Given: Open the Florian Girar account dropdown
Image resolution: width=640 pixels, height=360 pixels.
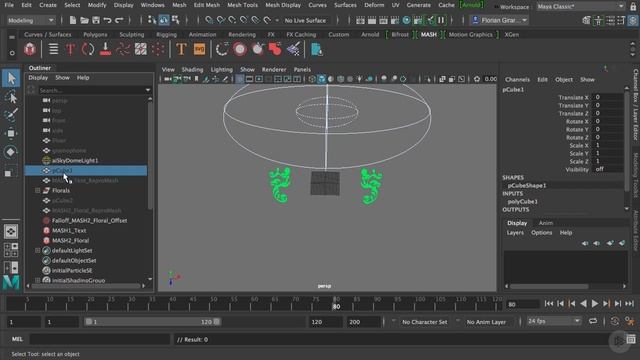Looking at the screenshot, I should [x=500, y=20].
